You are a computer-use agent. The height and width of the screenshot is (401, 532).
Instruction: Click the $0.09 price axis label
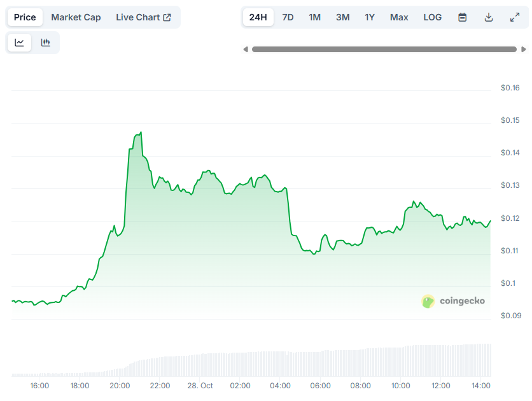point(510,316)
